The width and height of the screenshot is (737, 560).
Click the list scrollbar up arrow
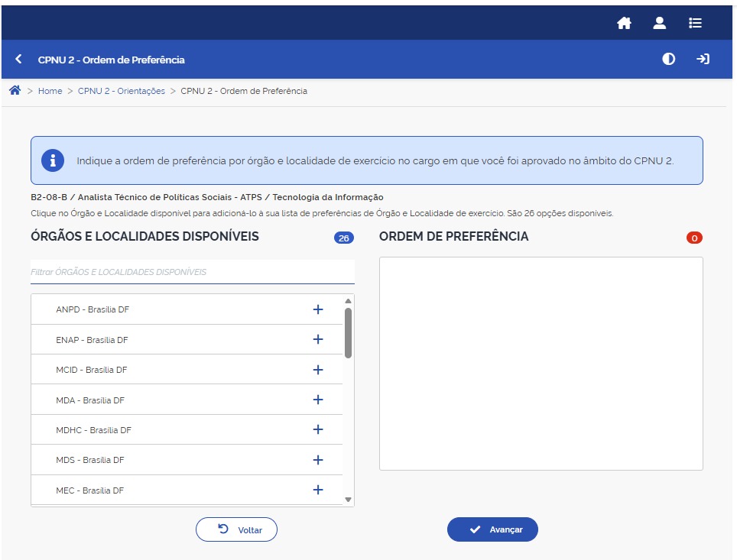(x=349, y=301)
